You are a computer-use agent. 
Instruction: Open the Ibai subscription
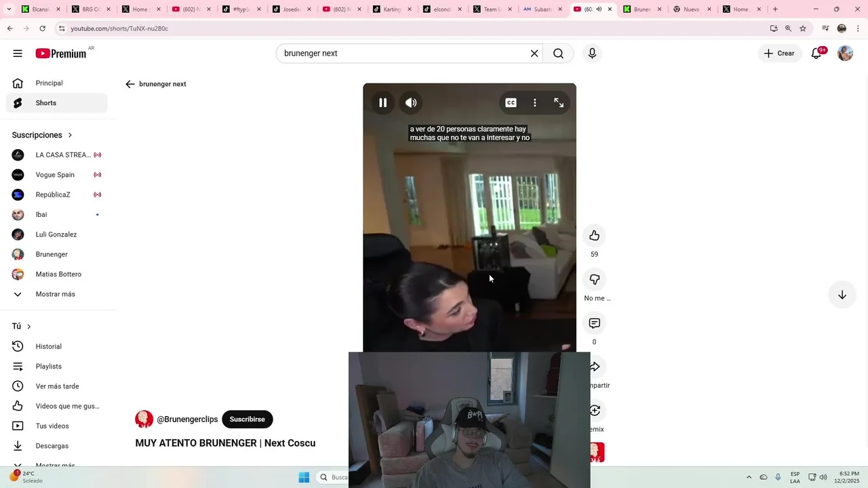coord(57,214)
